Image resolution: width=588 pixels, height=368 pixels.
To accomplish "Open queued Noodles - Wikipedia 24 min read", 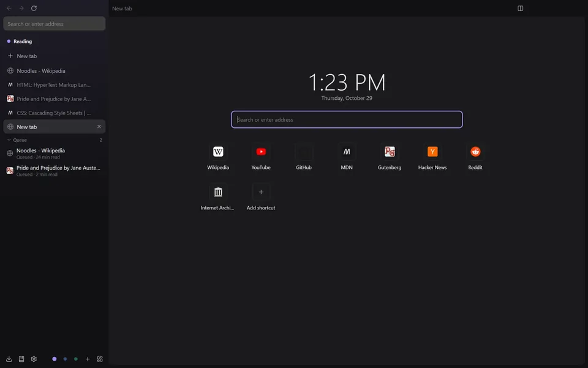I will point(55,153).
